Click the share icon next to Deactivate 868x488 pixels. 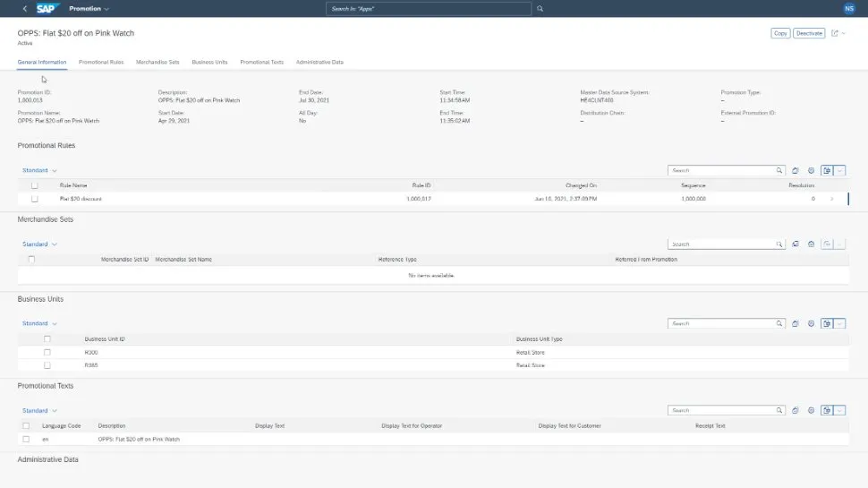(x=835, y=33)
